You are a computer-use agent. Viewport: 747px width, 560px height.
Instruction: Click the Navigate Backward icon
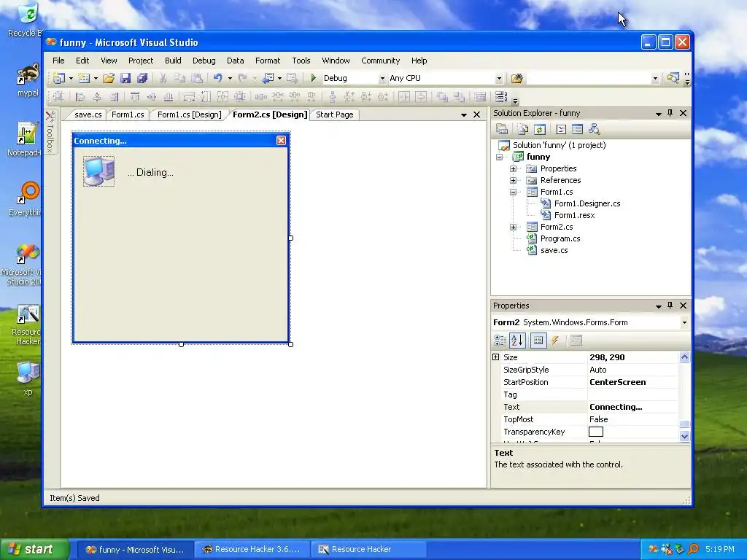pyautogui.click(x=268, y=78)
